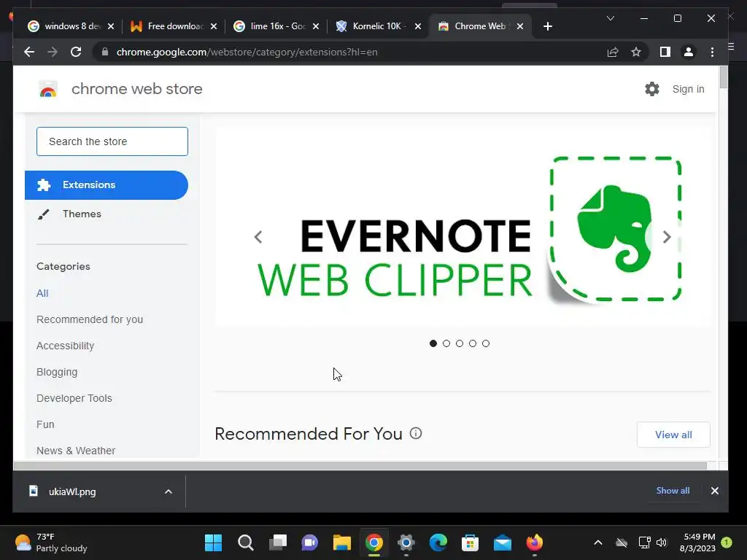Close the Kornelic 10K tab
The image size is (747, 560).
(x=418, y=26)
